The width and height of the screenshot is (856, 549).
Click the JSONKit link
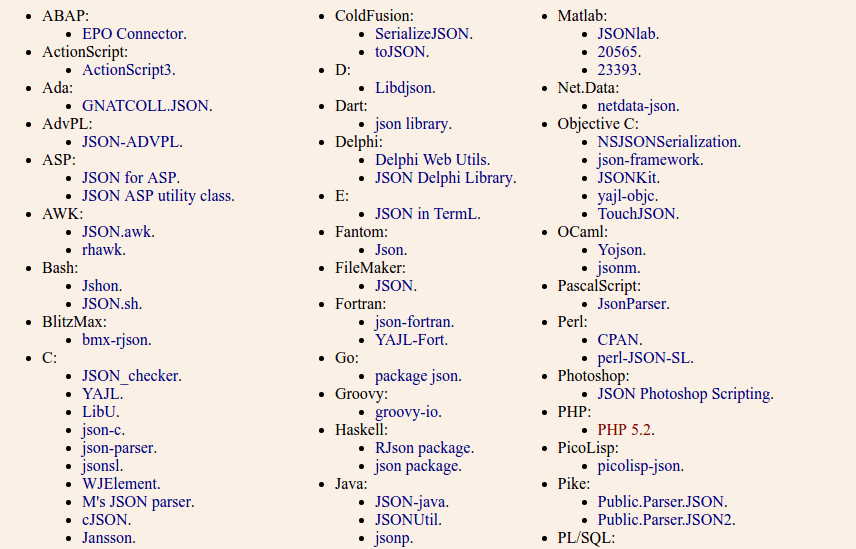click(x=627, y=178)
